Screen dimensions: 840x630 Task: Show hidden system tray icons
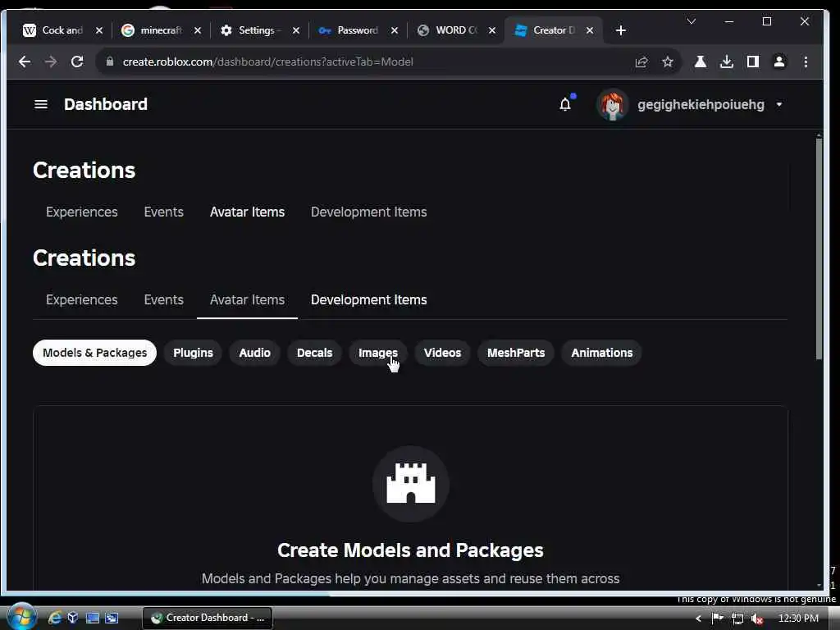point(698,619)
